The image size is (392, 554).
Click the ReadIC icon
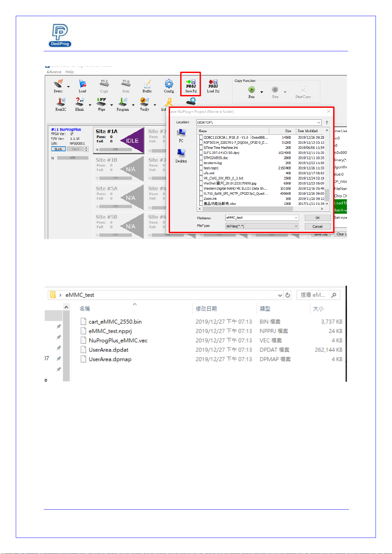[61, 102]
